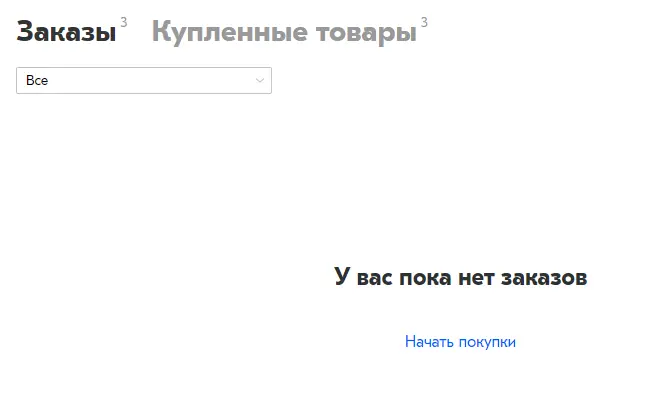The width and height of the screenshot is (645, 405).
Task: Tap the small down arrow of the filter select
Action: coord(260,81)
